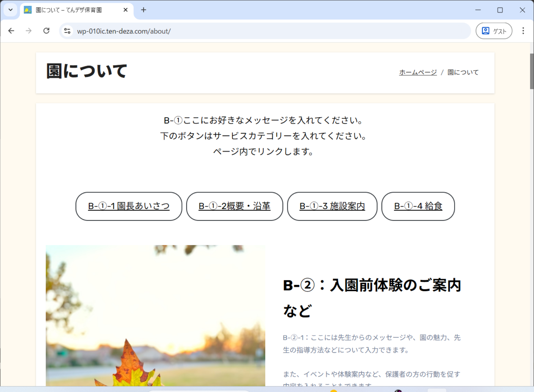Open the new tab plus button
The width and height of the screenshot is (534, 392).
144,10
